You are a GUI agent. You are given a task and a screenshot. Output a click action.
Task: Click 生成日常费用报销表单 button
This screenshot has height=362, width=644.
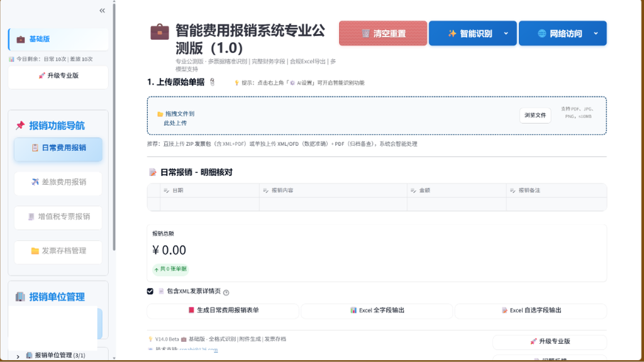coord(222,310)
